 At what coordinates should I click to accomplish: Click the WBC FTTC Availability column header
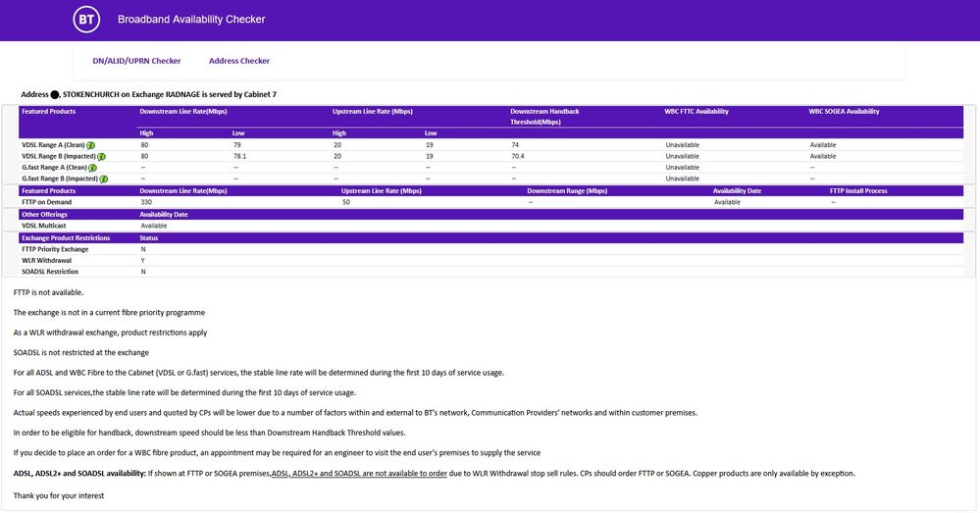pyautogui.click(x=696, y=112)
